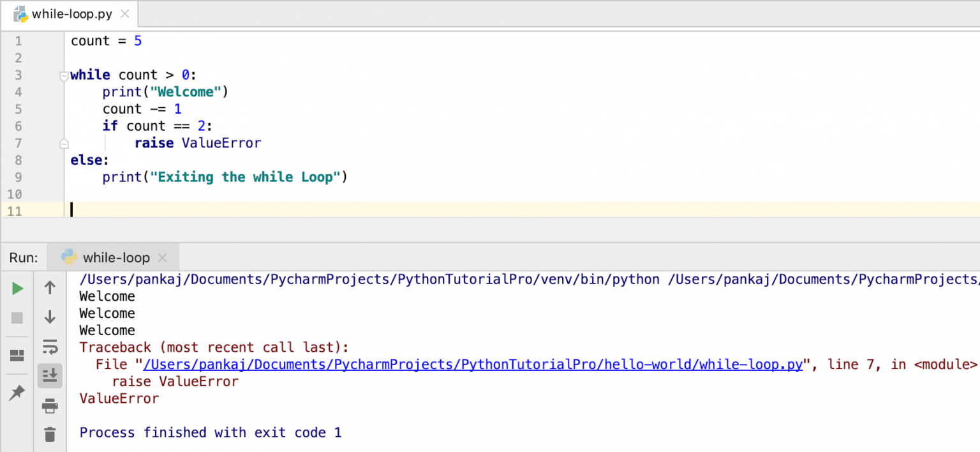Screen dimensions: 980x452
Task: Close the while-loop Run tab
Action: click(x=162, y=258)
